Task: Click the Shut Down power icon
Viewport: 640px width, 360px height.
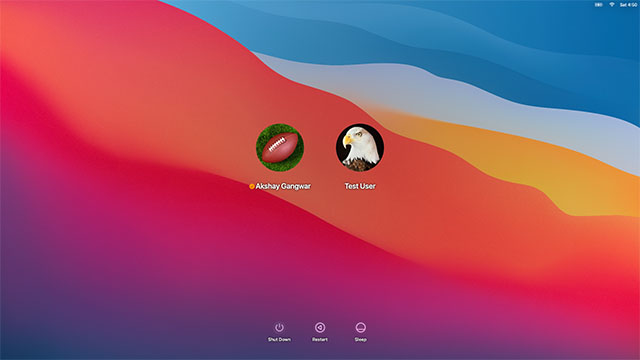Action: (279, 327)
